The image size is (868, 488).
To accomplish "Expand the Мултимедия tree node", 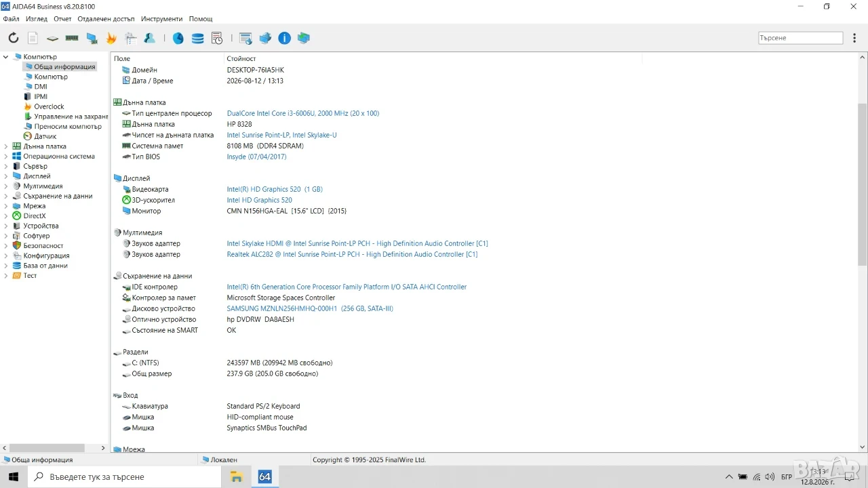I will pyautogui.click(x=6, y=186).
